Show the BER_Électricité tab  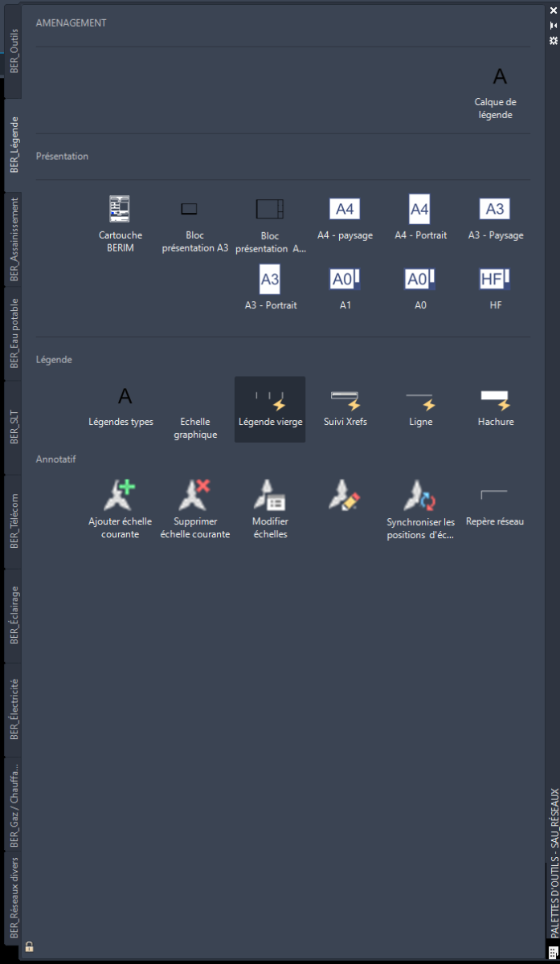point(14,709)
